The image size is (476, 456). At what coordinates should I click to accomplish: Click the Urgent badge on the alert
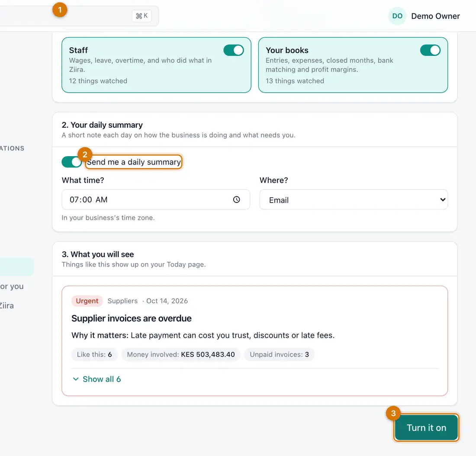87,301
